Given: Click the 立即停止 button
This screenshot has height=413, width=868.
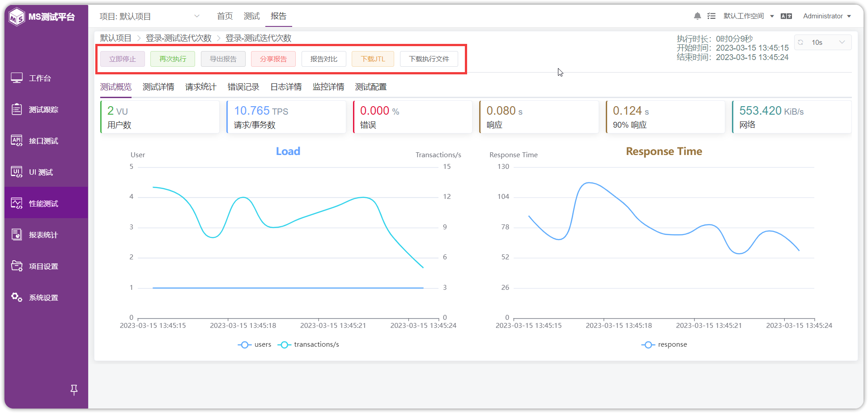Looking at the screenshot, I should (x=123, y=59).
